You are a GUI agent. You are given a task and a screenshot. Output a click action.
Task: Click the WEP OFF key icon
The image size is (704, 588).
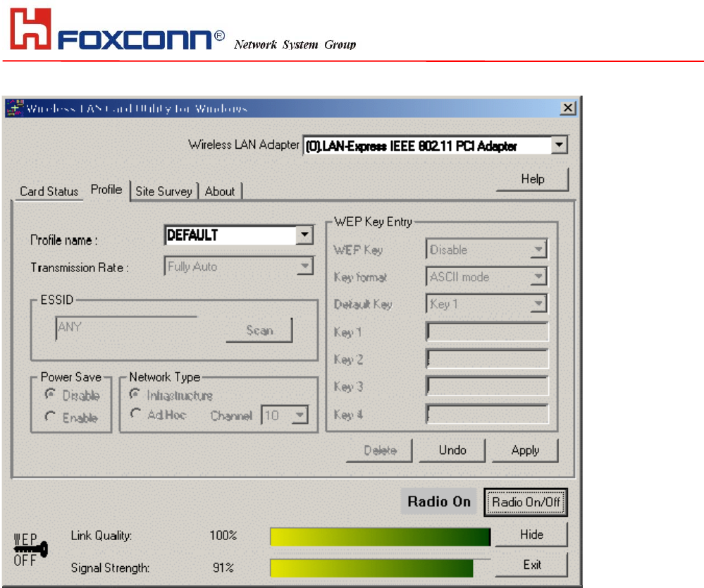(30, 550)
